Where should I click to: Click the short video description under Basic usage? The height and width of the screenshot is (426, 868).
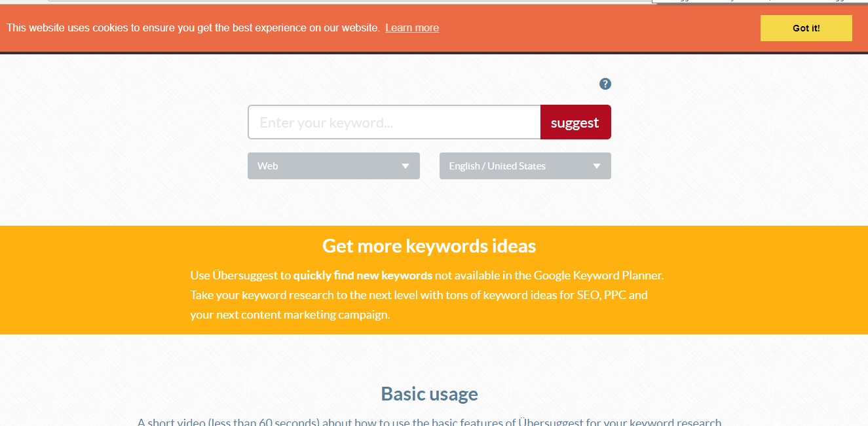429,422
